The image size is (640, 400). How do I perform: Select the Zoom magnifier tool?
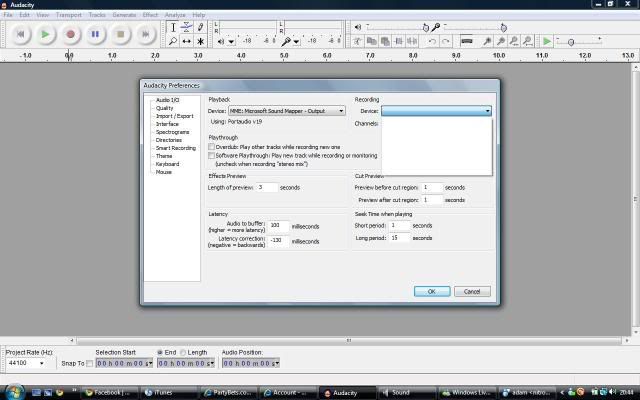pos(173,41)
